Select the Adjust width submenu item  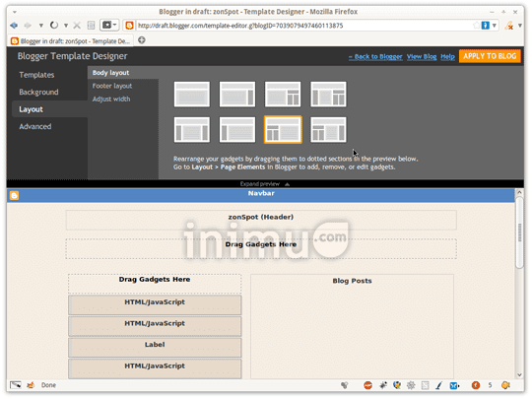(111, 100)
